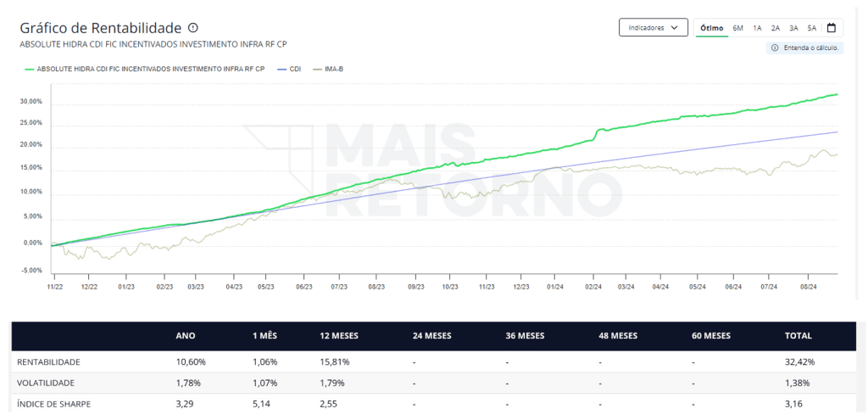Click the 60 MESES column header
Screen dimensions: 868x420
coord(711,336)
